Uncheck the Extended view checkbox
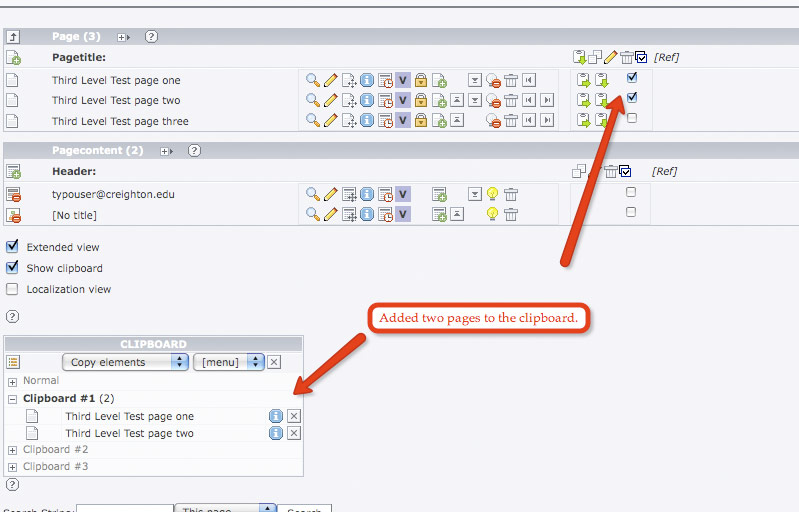Viewport: 799px width, 512px height. point(12,246)
